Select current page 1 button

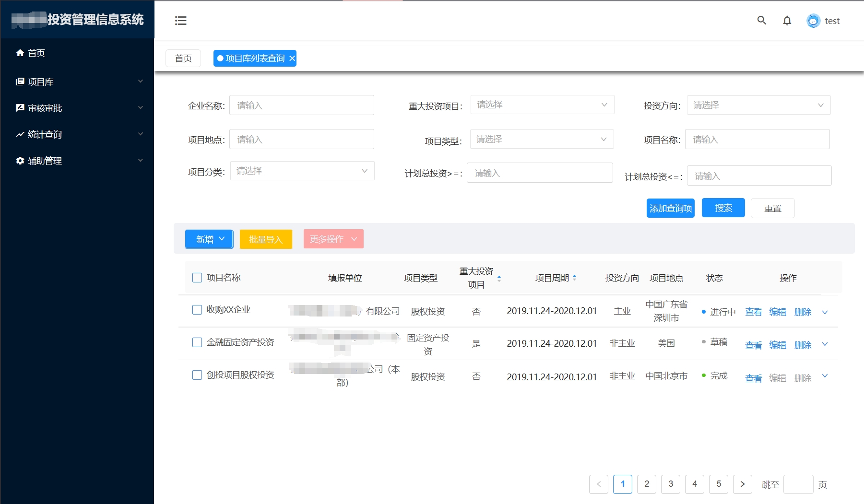click(x=623, y=484)
